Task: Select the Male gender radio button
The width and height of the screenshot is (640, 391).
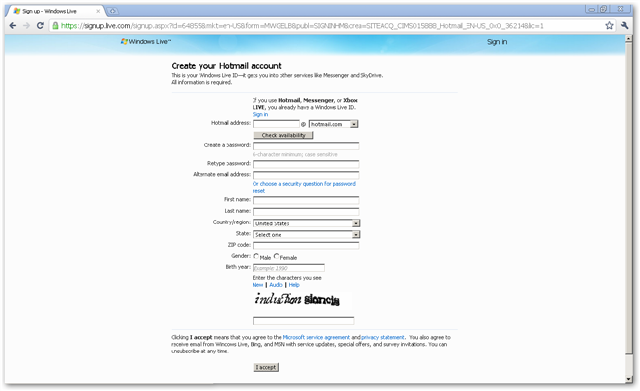Action: (256, 256)
